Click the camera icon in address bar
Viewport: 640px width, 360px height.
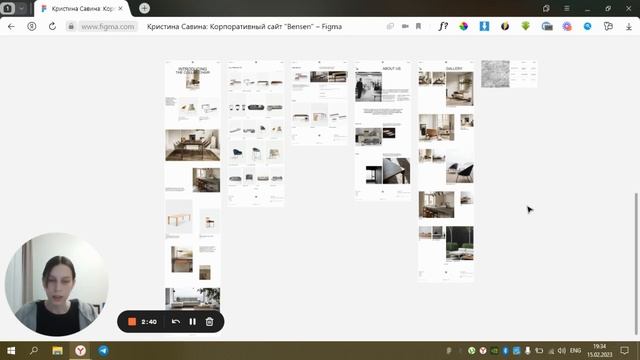click(405, 27)
